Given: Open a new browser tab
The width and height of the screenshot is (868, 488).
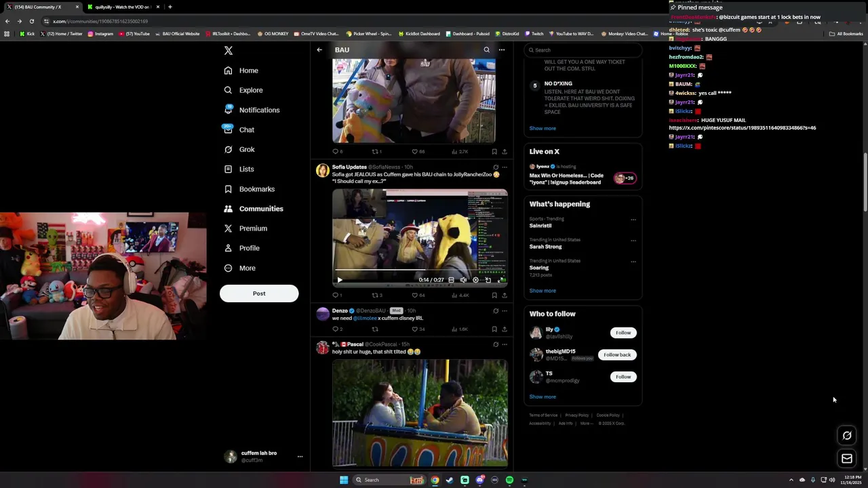Looking at the screenshot, I should click(x=170, y=7).
